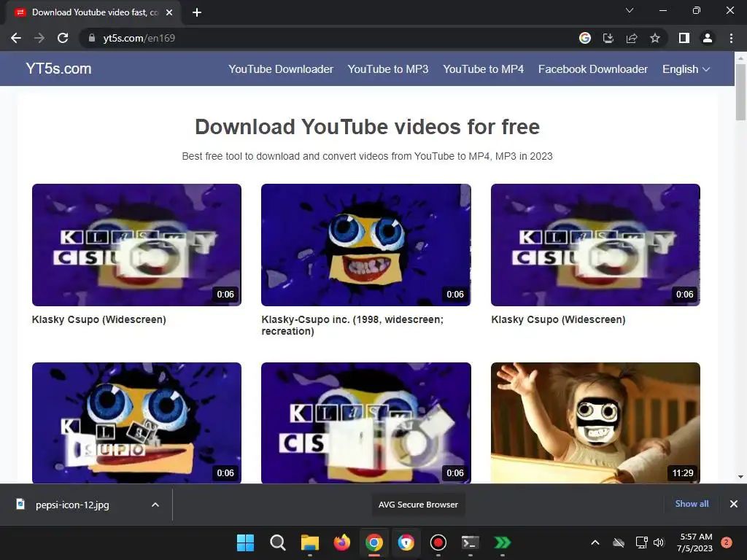The image size is (747, 560).
Task: Click the pepsi-icon-12.jpg download item
Action: [72, 505]
